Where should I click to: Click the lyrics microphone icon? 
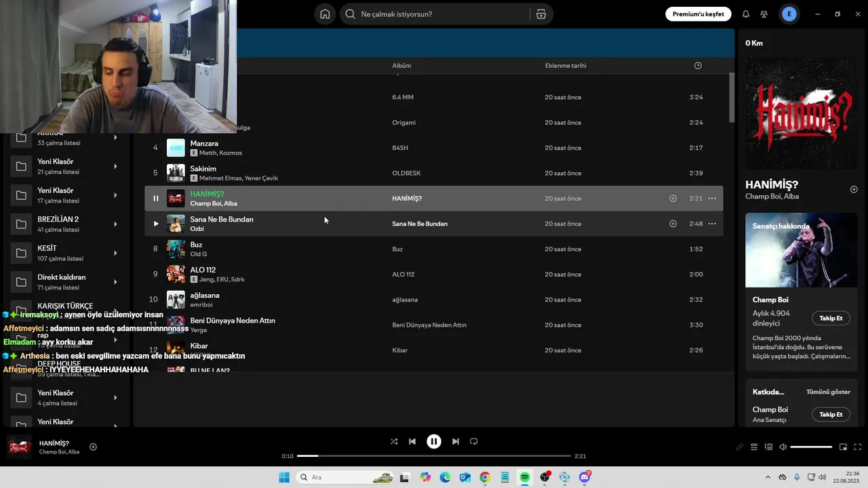coord(739,447)
